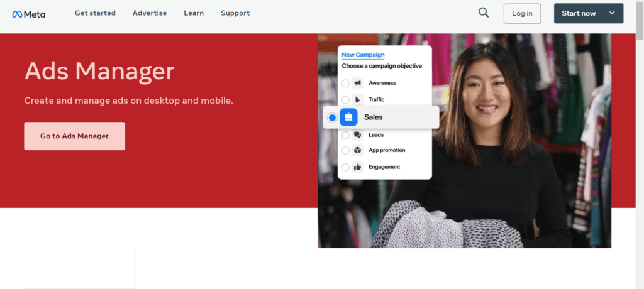This screenshot has width=644, height=289.
Task: Expand the Start now dropdown chevron
Action: 612,13
